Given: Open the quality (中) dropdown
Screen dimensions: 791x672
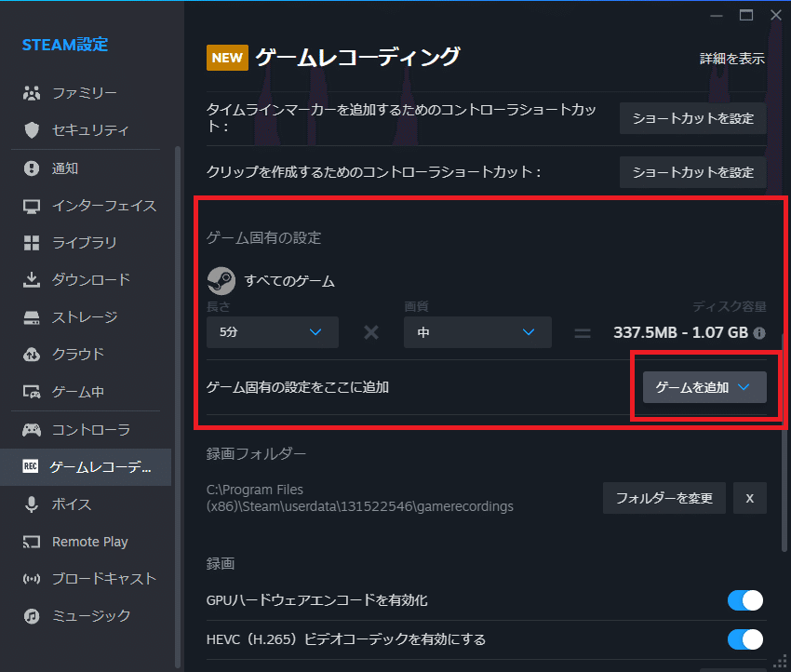Looking at the screenshot, I should coord(477,332).
